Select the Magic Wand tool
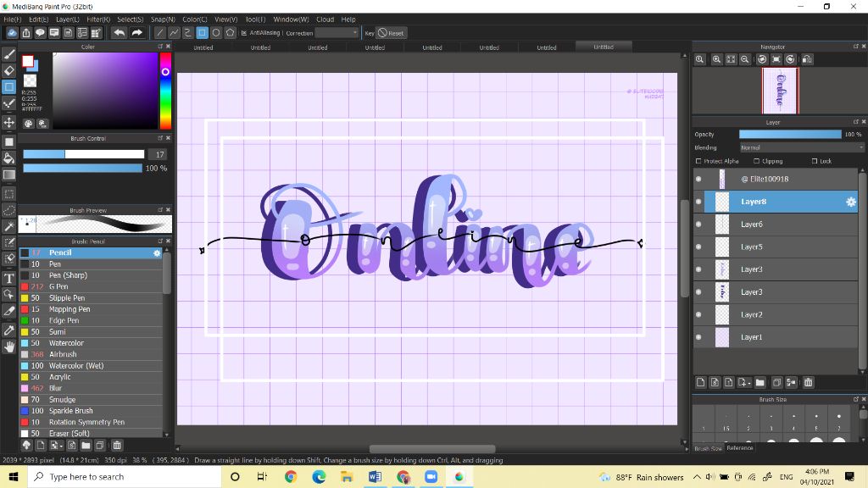This screenshot has width=868, height=488. (x=8, y=226)
